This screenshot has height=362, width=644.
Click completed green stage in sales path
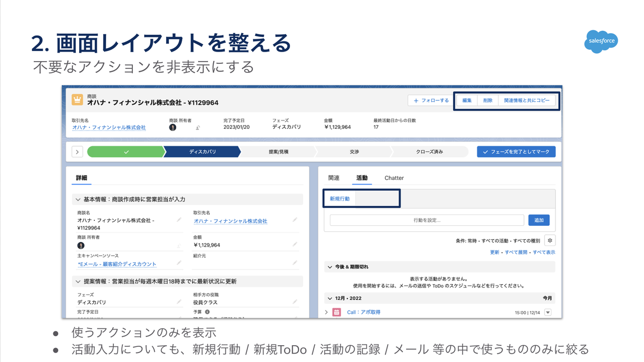point(126,152)
